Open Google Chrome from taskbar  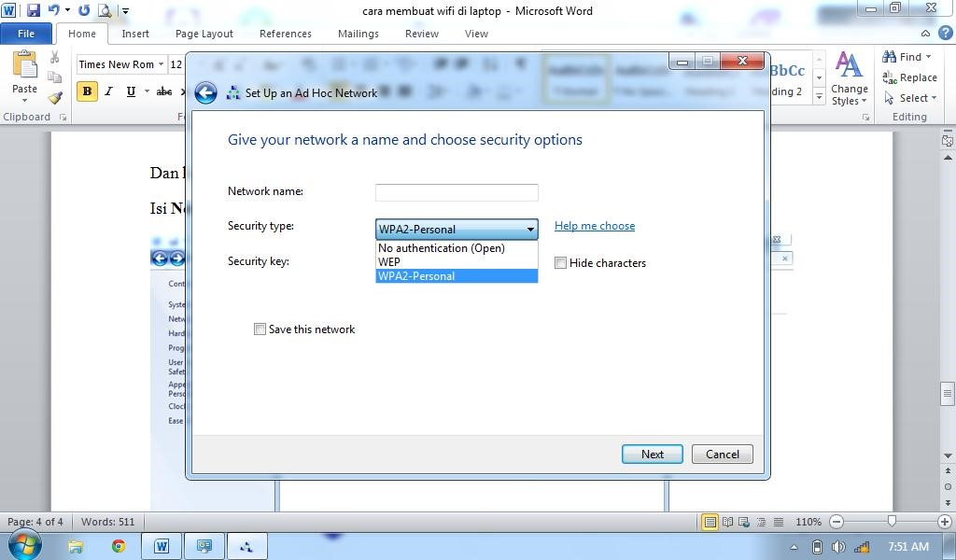tap(119, 546)
